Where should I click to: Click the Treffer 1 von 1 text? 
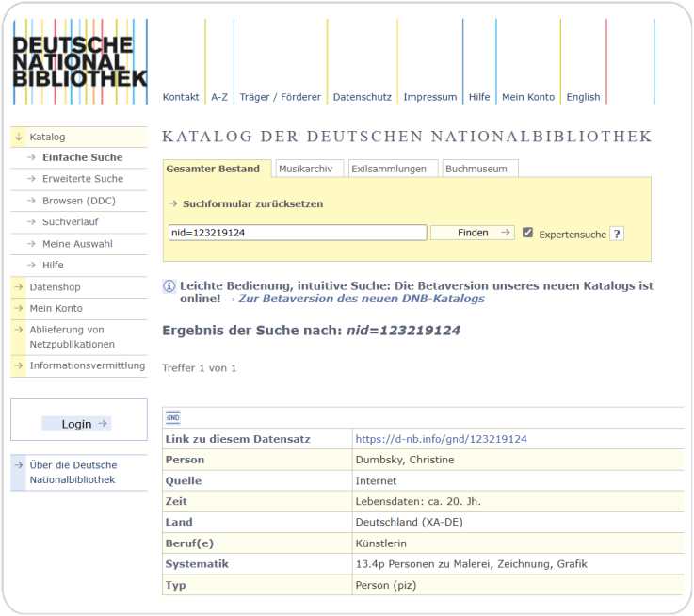pyautogui.click(x=199, y=368)
